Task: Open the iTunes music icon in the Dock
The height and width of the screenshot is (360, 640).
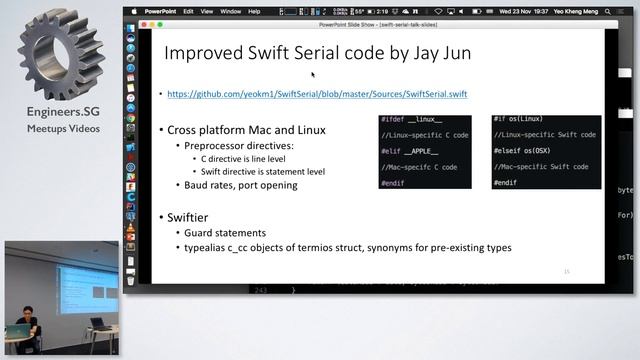Action: (x=131, y=98)
